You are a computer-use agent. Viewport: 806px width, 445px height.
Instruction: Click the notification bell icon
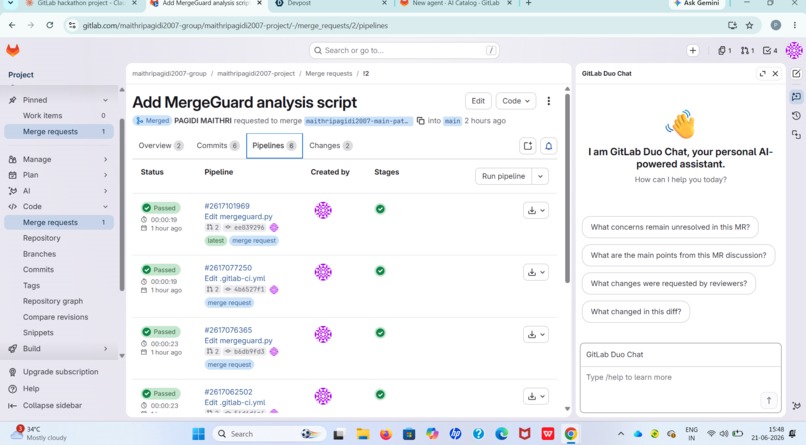pos(548,146)
